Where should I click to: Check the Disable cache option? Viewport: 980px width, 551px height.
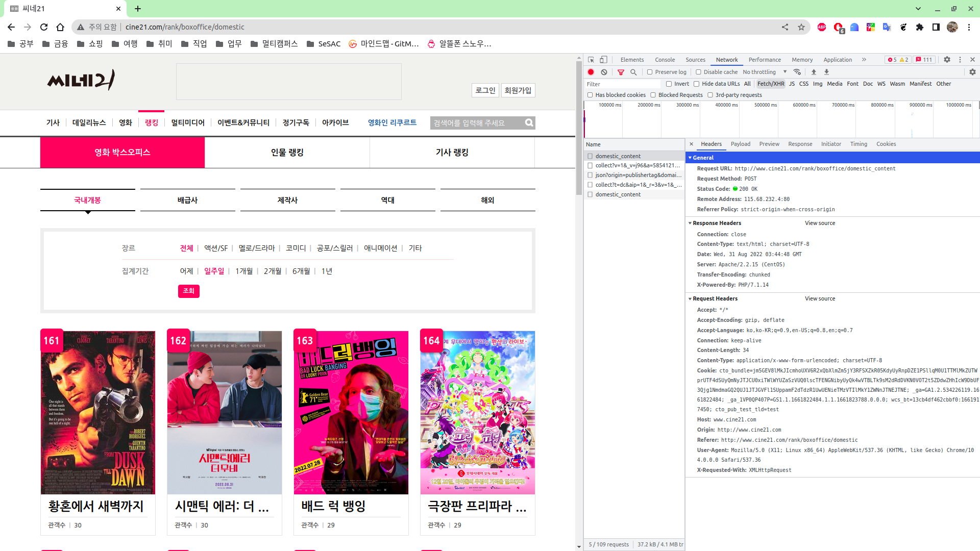click(698, 72)
